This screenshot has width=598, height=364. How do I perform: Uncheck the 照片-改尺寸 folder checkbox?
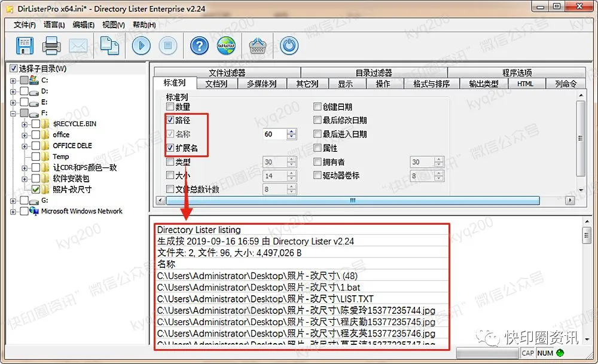(x=36, y=189)
